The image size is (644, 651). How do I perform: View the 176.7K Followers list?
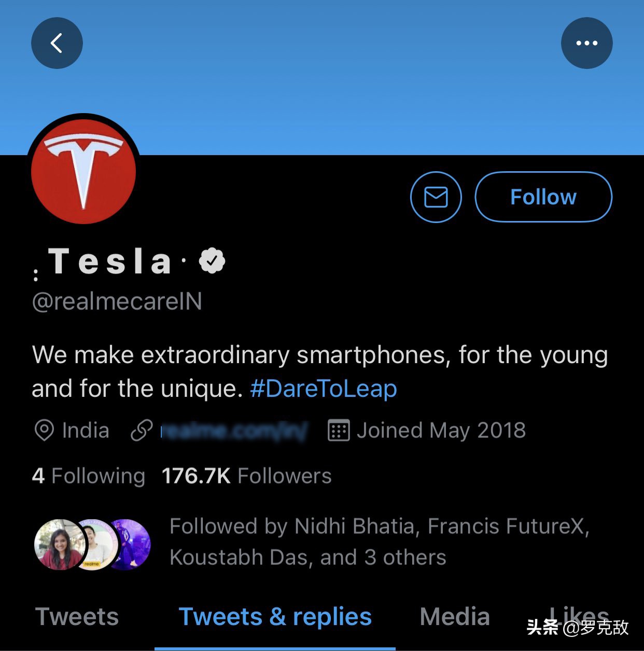[246, 476]
